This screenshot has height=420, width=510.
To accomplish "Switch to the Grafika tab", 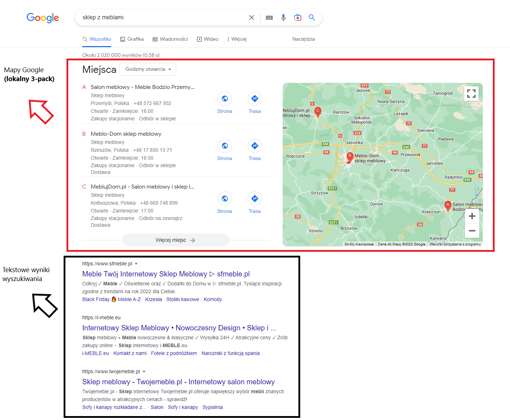I will point(132,39).
